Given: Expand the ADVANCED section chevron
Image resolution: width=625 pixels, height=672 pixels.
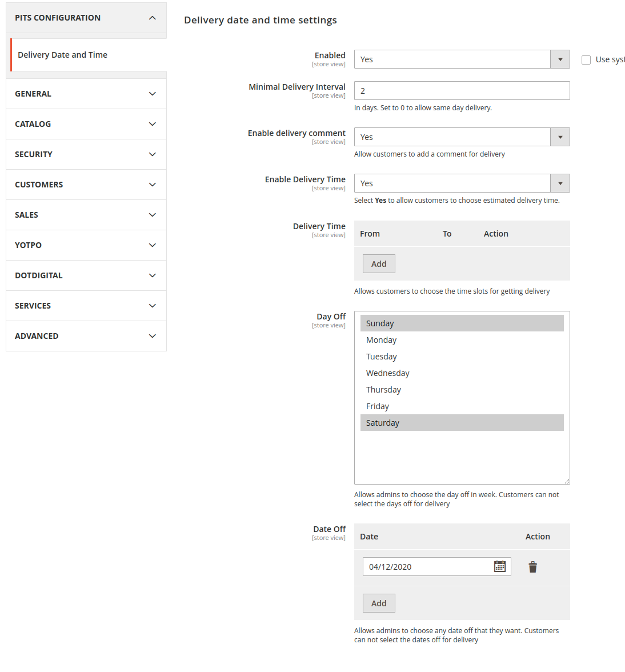Looking at the screenshot, I should click(152, 335).
